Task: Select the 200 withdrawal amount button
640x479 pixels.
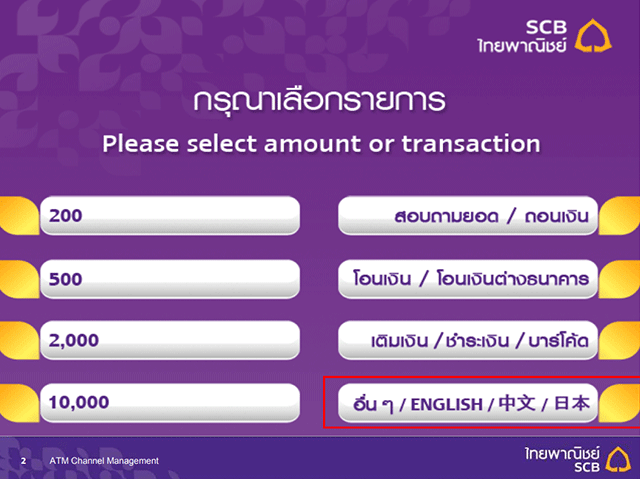Action: [x=170, y=215]
